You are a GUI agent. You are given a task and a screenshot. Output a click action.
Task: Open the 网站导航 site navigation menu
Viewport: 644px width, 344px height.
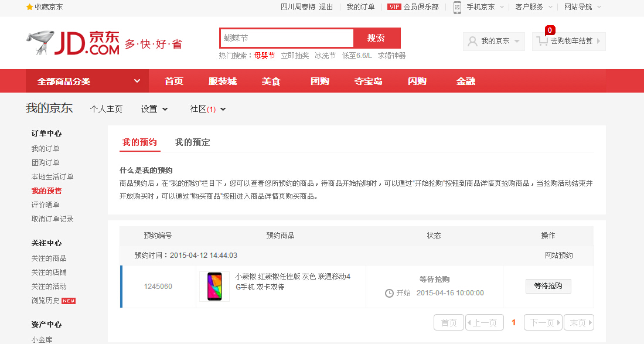click(x=582, y=7)
